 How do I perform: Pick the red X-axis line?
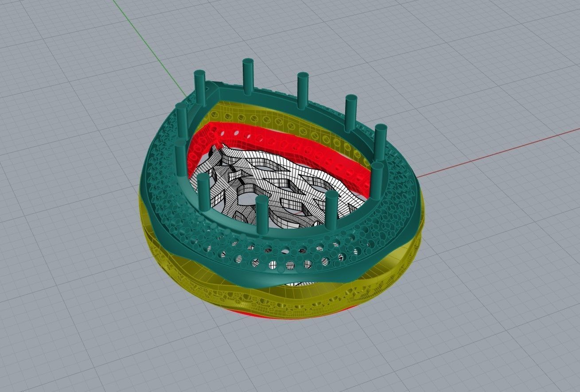[x=498, y=153]
